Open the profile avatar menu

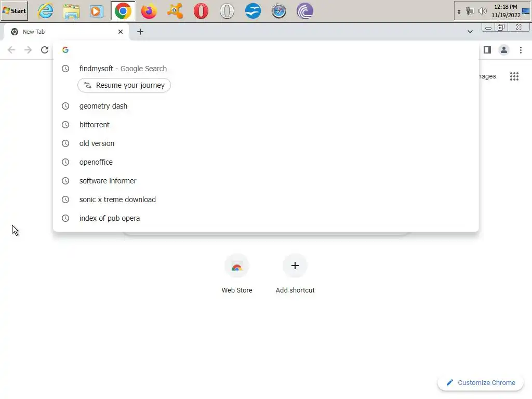point(504,50)
